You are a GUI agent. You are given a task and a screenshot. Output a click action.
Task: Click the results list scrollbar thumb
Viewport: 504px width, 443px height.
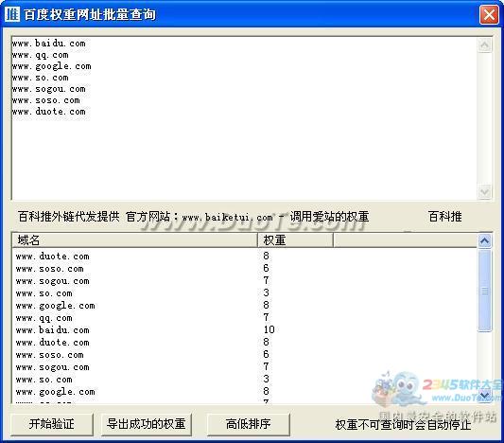[484, 291]
